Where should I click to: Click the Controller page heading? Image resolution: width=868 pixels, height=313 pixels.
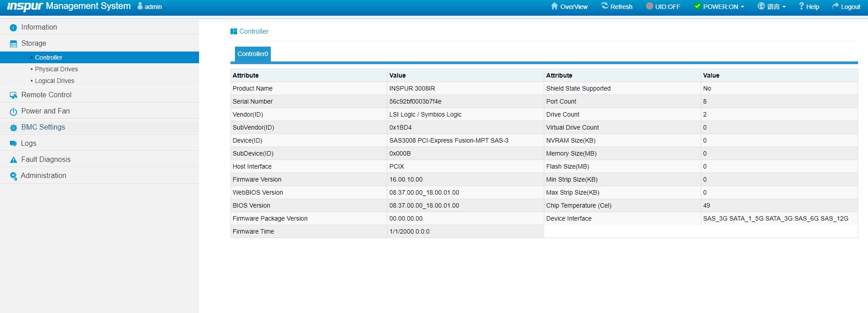click(254, 31)
